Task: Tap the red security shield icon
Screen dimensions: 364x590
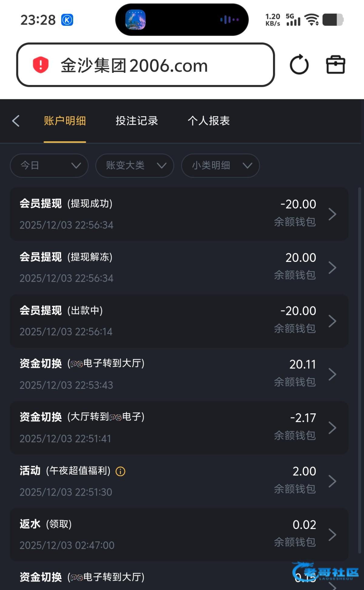Action: tap(41, 65)
